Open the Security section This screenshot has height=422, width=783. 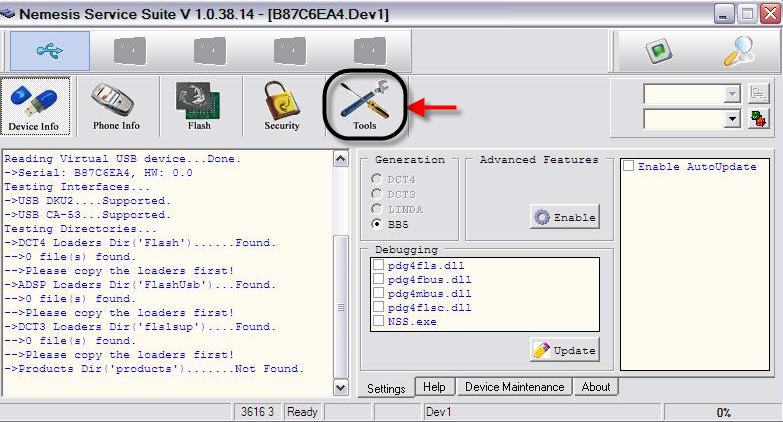(x=282, y=106)
